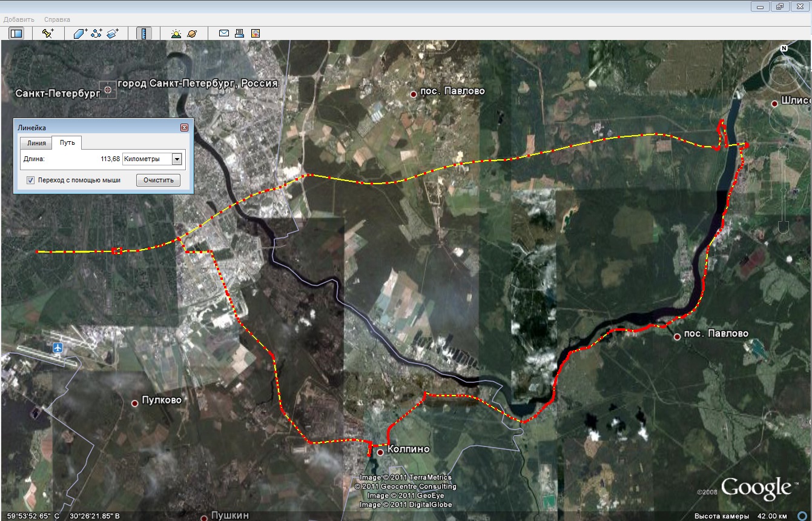
Task: Open view in Google Maps icon
Action: tap(255, 33)
